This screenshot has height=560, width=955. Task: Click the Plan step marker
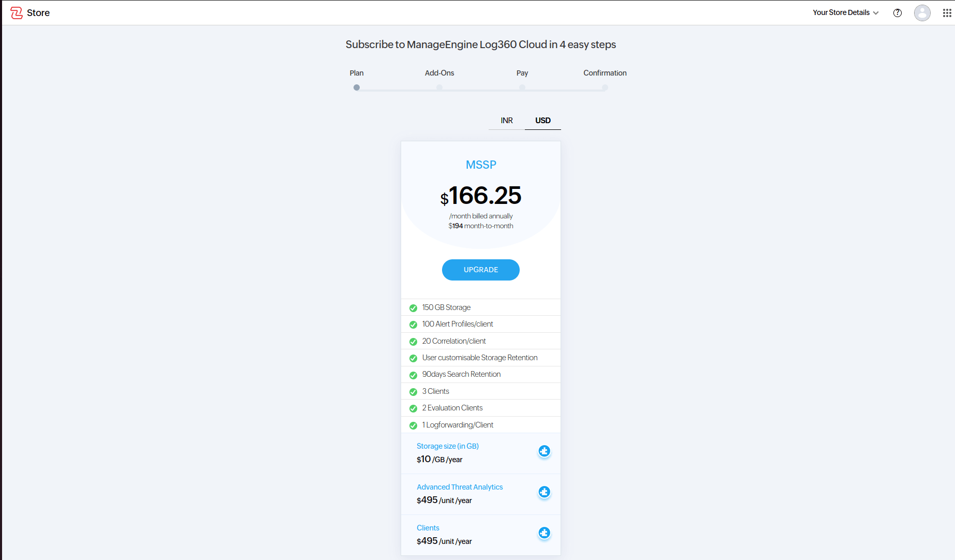click(x=357, y=87)
